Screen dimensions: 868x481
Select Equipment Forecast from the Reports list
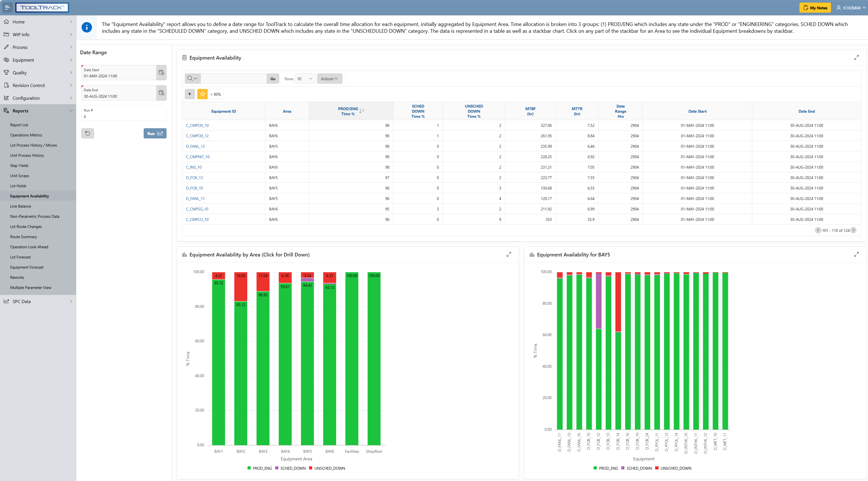click(27, 267)
